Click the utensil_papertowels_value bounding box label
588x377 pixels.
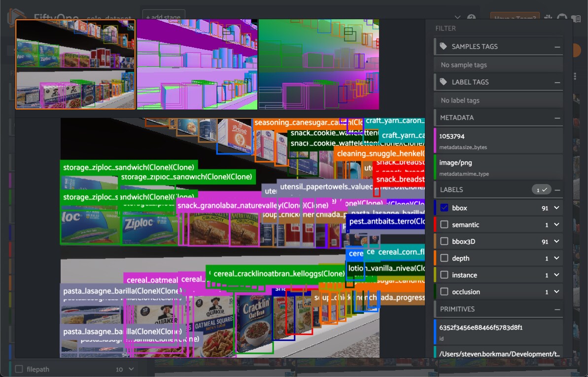pyautogui.click(x=350, y=187)
